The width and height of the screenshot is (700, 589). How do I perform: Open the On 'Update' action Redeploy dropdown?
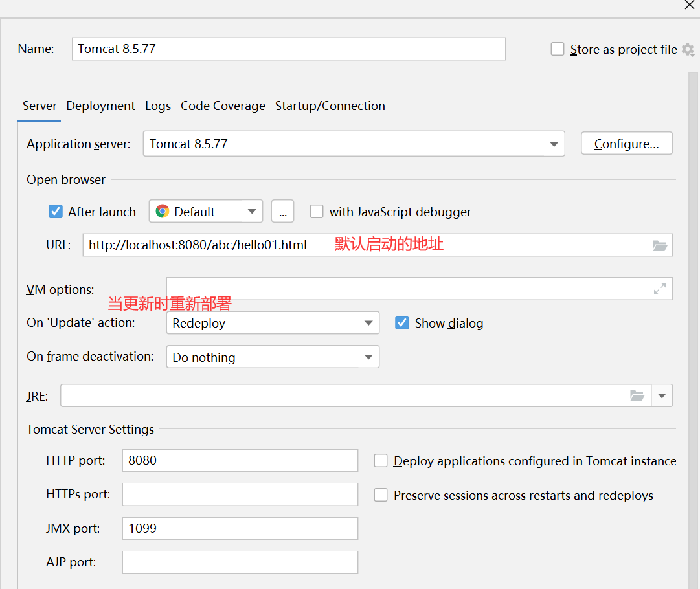273,322
